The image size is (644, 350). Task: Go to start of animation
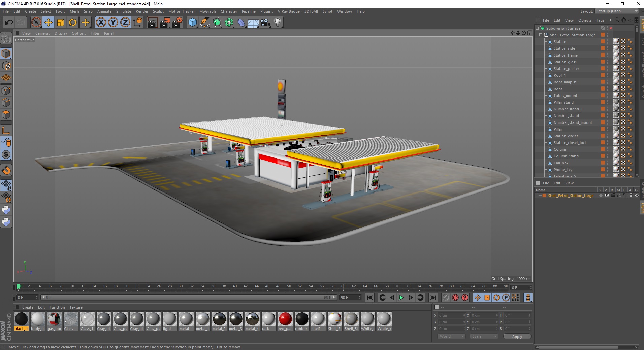(370, 297)
